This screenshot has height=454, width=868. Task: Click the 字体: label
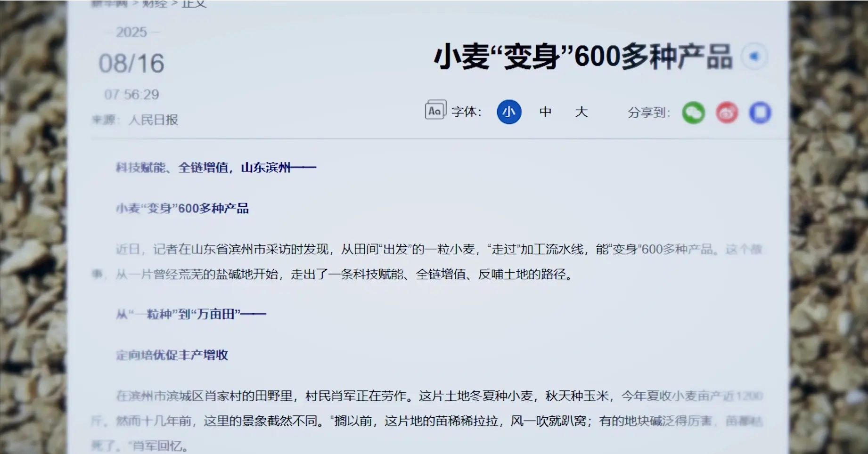[x=467, y=112]
